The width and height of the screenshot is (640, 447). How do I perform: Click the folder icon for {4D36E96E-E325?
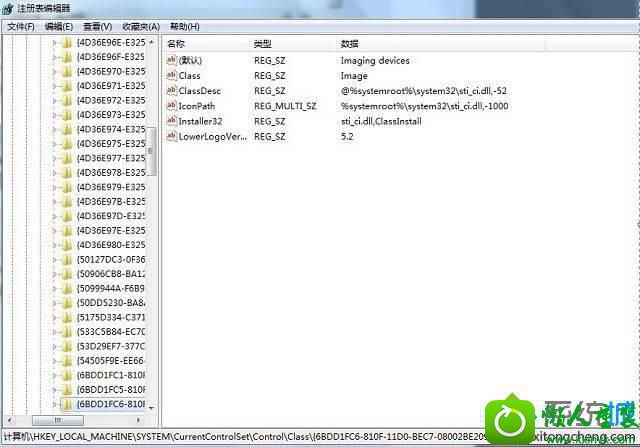[x=67, y=42]
